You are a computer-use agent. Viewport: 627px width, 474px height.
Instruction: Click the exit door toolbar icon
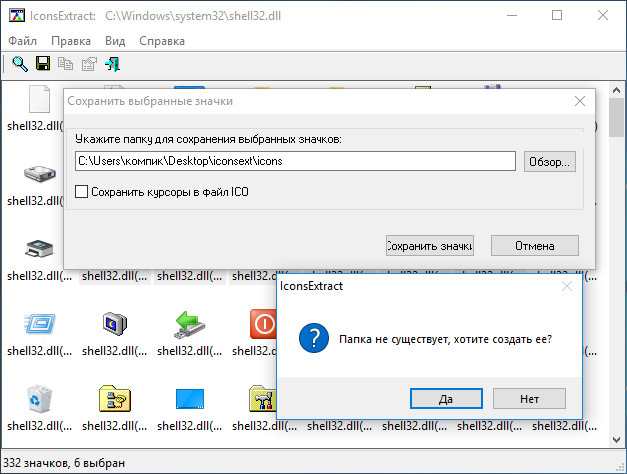[112, 64]
